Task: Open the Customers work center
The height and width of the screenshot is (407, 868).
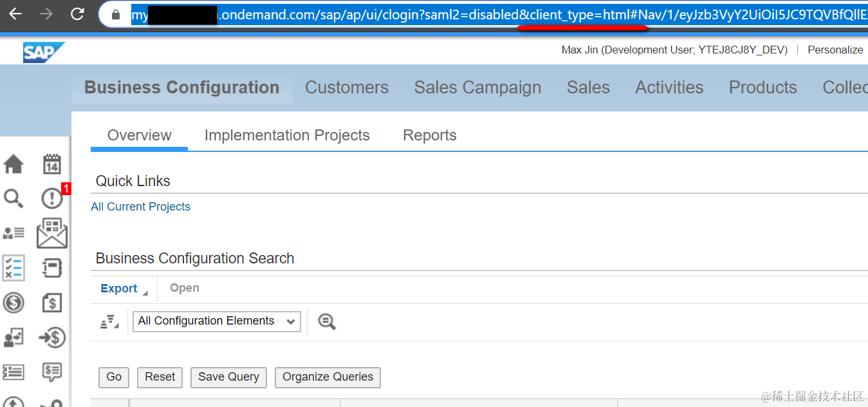Action: click(x=347, y=88)
